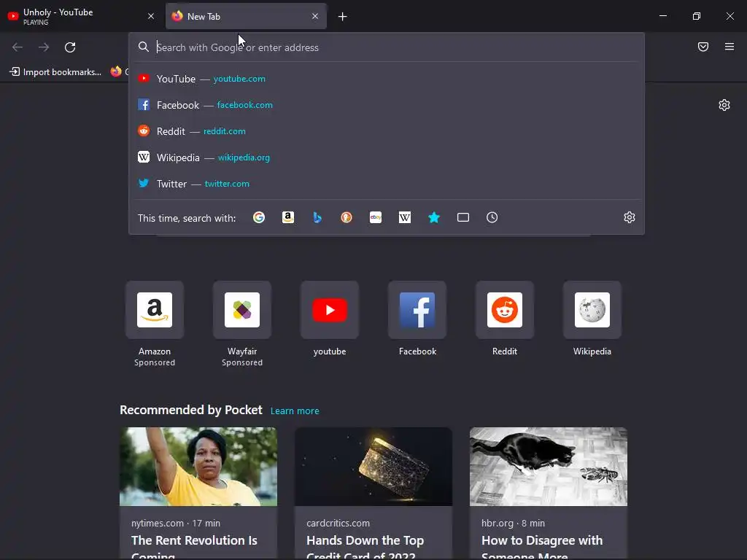Open a new tab with plus button
This screenshot has width=747, height=560.
[343, 17]
